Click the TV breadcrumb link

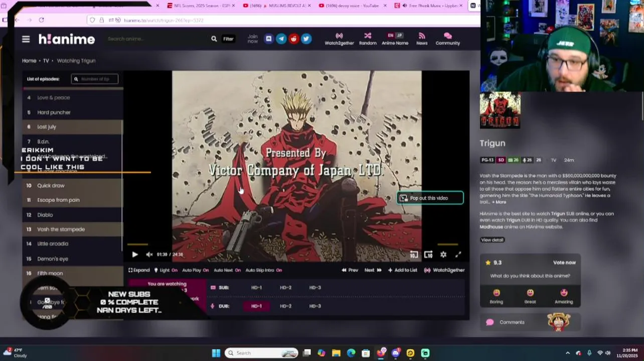pos(46,61)
